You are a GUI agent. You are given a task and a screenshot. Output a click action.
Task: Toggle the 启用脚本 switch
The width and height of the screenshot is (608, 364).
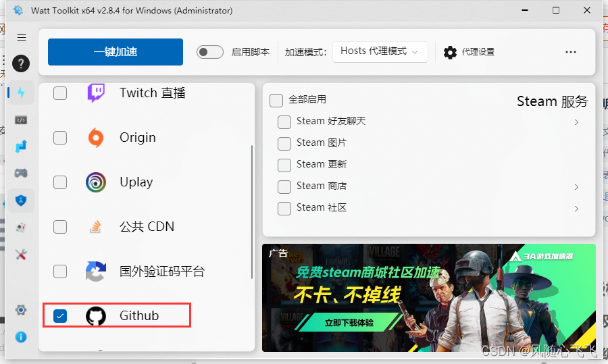click(210, 52)
